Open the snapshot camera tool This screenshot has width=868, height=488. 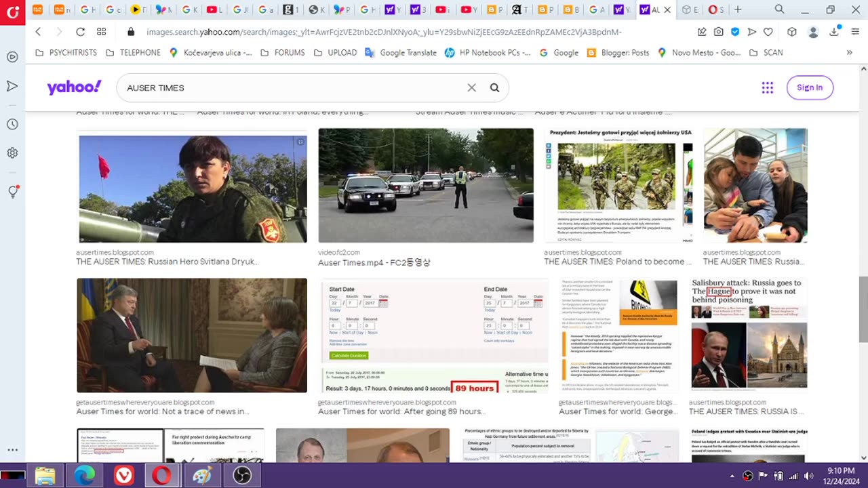718,32
